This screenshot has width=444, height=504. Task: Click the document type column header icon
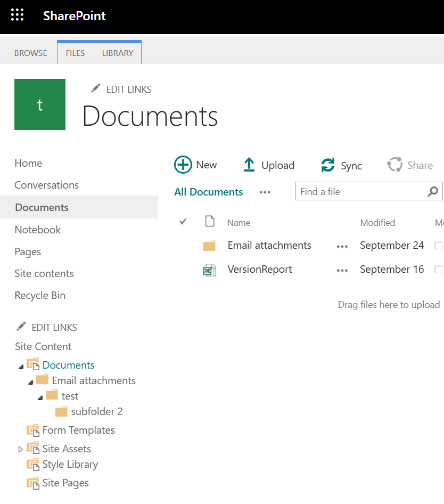tap(210, 222)
